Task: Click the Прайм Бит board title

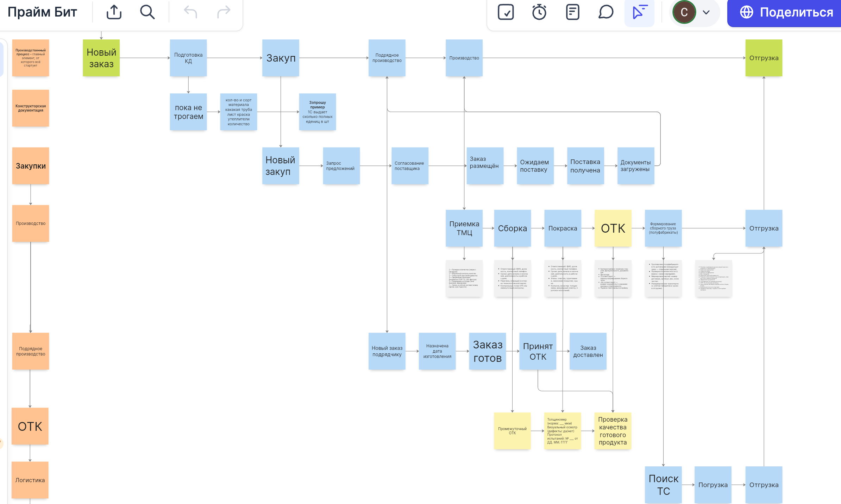Action: click(42, 12)
